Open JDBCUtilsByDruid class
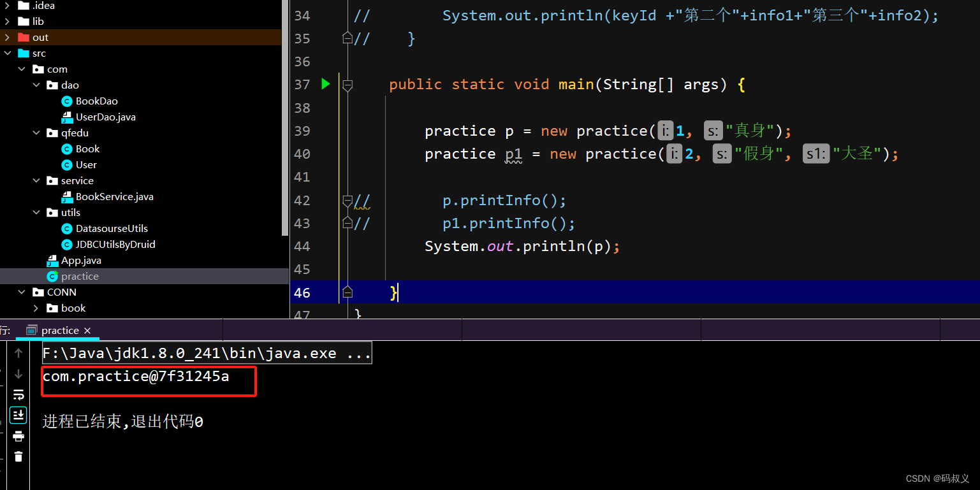 115,245
